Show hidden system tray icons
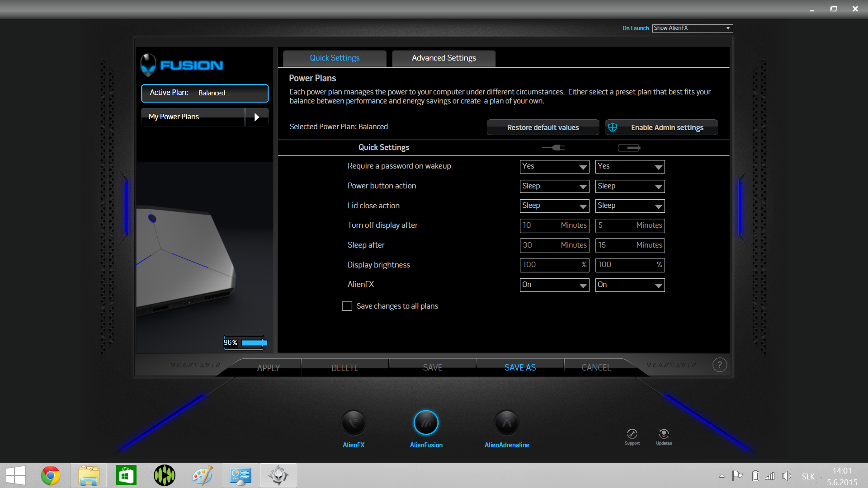The width and height of the screenshot is (868, 488). pos(722,476)
